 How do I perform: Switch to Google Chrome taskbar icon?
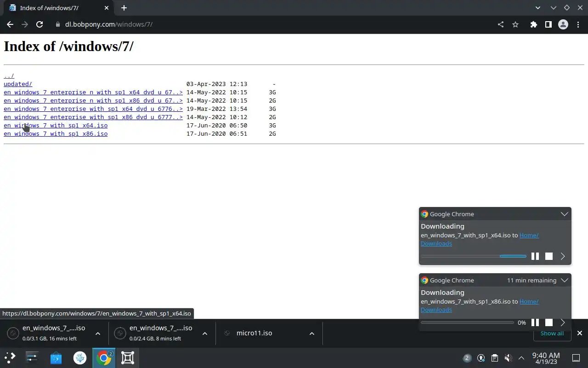pos(104,357)
